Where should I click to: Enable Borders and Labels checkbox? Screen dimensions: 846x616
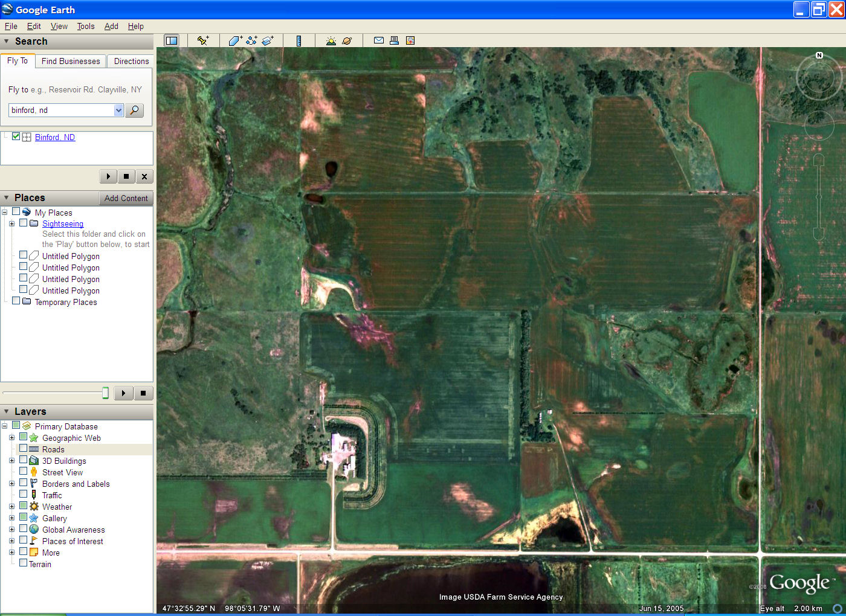pos(23,483)
